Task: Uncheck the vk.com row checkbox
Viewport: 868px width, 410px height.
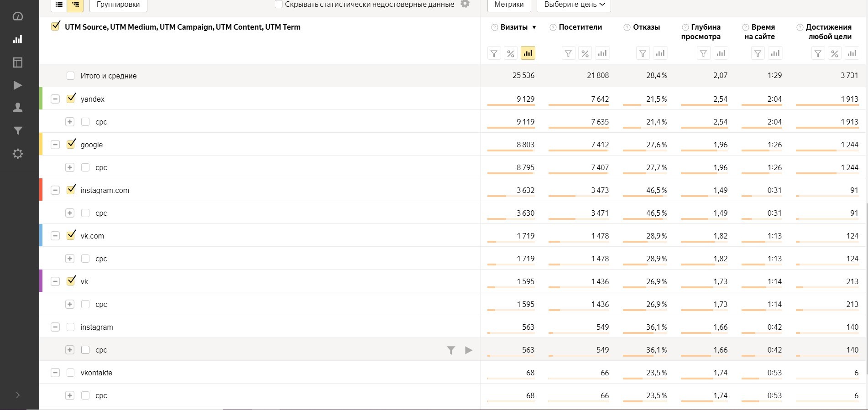Action: point(71,235)
